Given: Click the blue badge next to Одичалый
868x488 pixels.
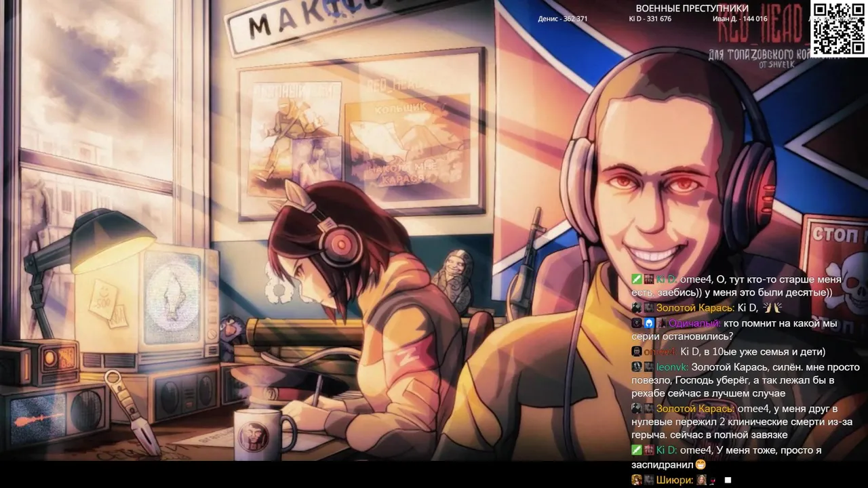Looking at the screenshot, I should (x=649, y=323).
